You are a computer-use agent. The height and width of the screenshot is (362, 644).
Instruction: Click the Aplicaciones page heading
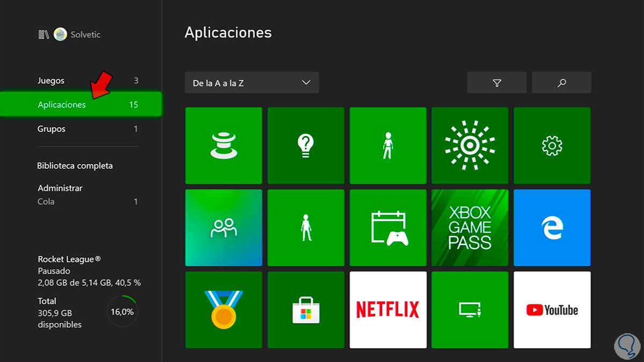pyautogui.click(x=228, y=33)
